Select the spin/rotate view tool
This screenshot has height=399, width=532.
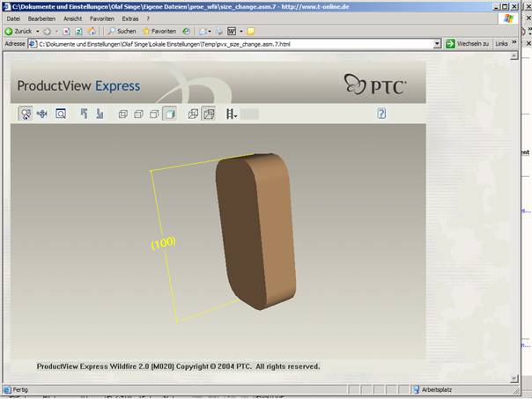pos(26,114)
